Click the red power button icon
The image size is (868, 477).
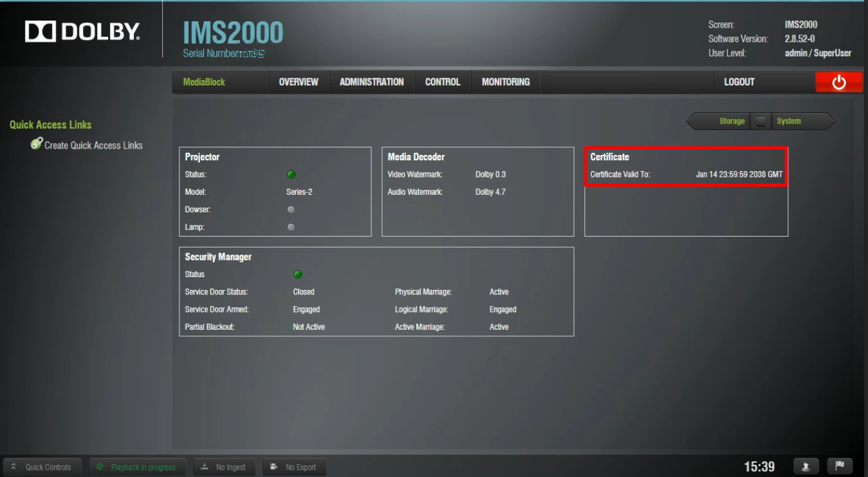point(838,82)
